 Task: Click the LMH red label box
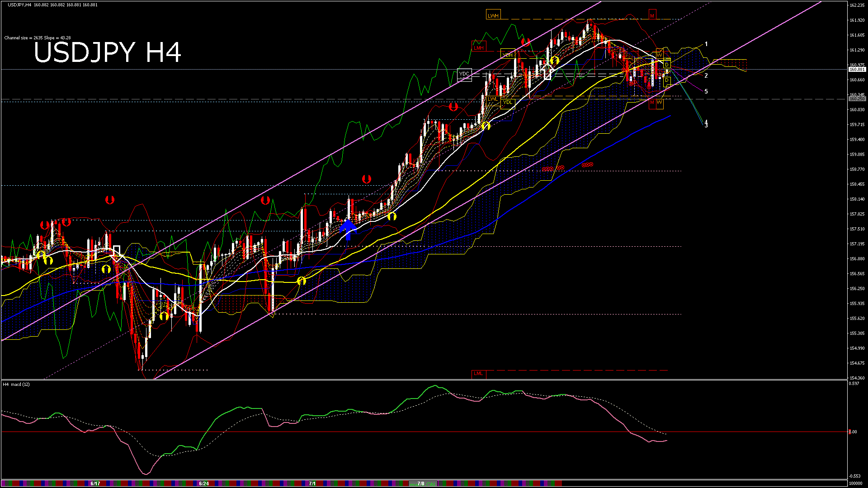pyautogui.click(x=478, y=47)
